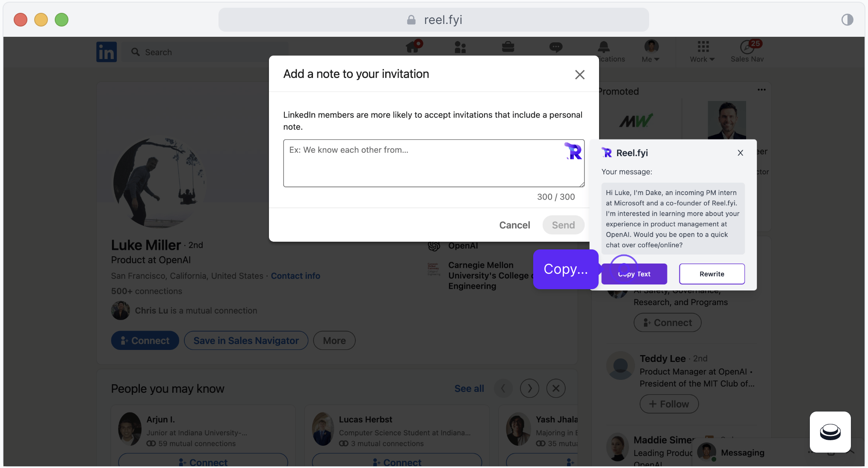Viewport: 868px width, 468px height.
Task: Click the Chris Lu mutual connection link
Action: pyautogui.click(x=196, y=311)
